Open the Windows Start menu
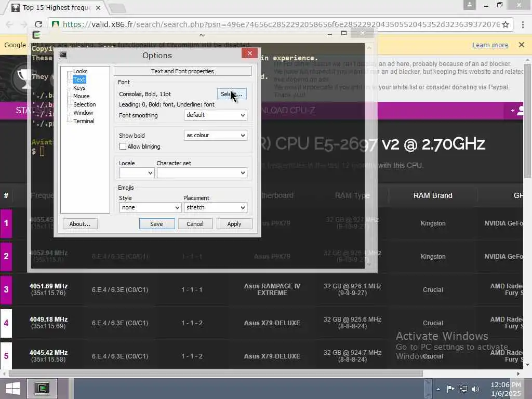Viewport: 532px width, 399px height. (x=13, y=389)
